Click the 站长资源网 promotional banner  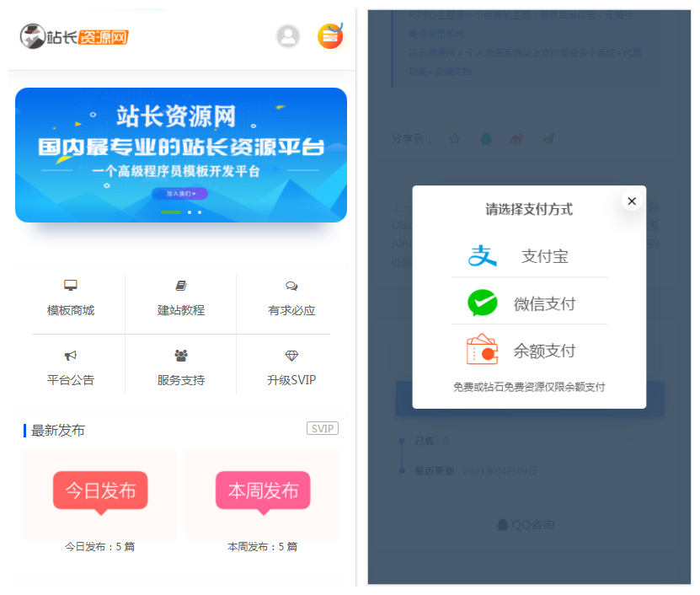coord(181,155)
